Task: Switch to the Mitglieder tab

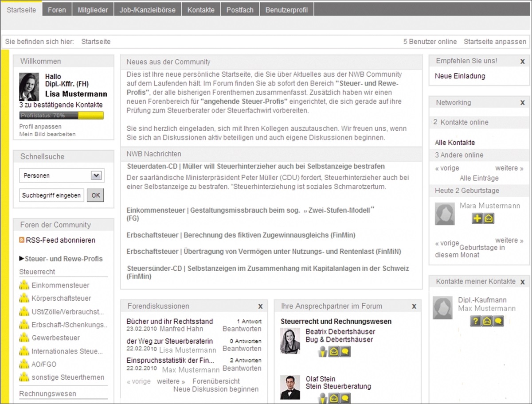Action: [93, 10]
